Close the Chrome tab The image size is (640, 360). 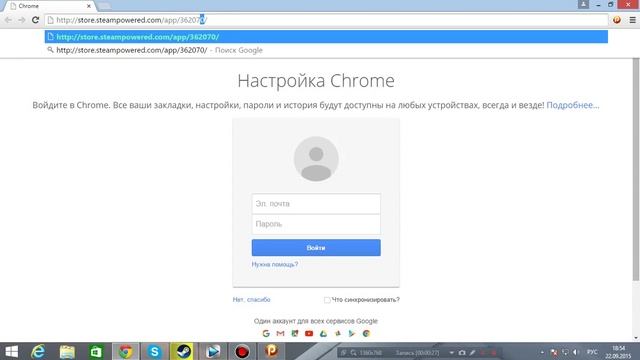[x=89, y=6]
